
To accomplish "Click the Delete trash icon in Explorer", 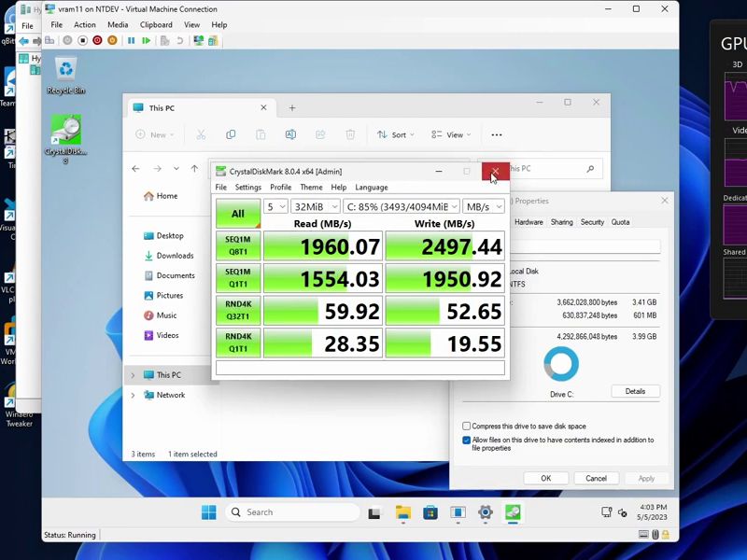I will pyautogui.click(x=350, y=134).
